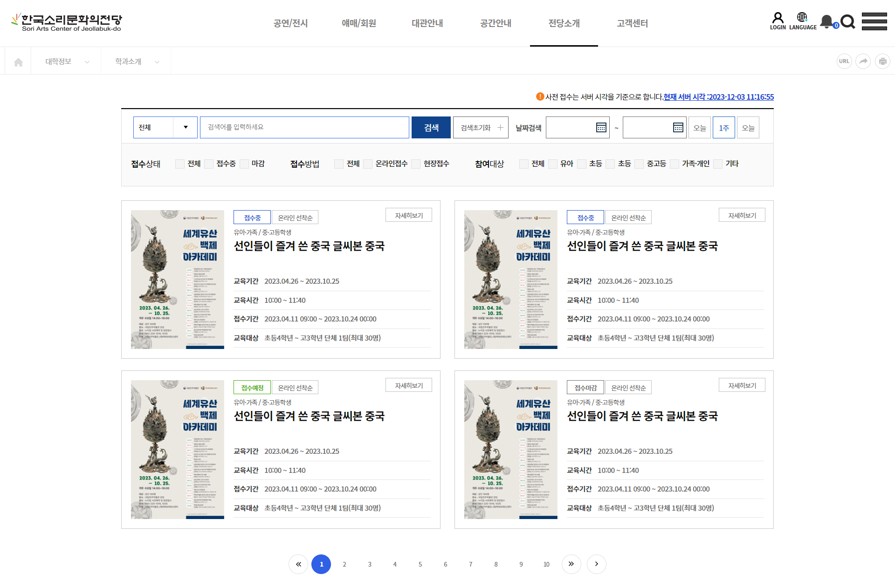Click the printer icon

coord(882,62)
